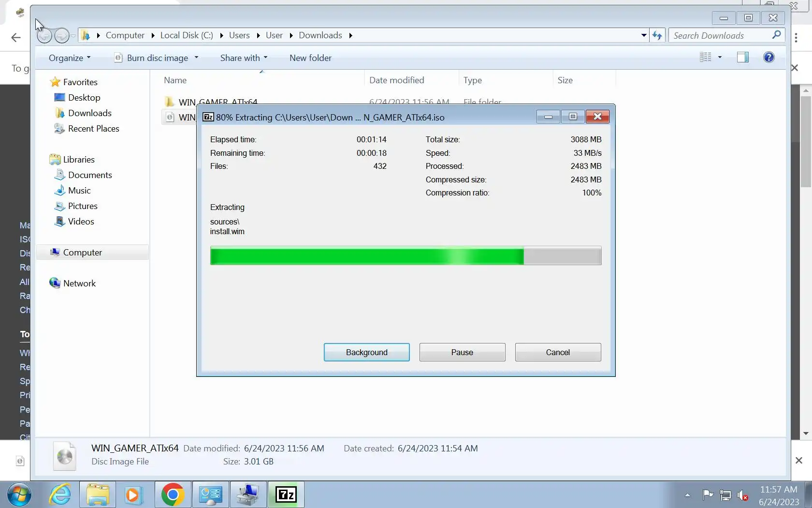Image resolution: width=812 pixels, height=508 pixels.
Task: Pause the 7-Zip extraction
Action: pyautogui.click(x=462, y=352)
